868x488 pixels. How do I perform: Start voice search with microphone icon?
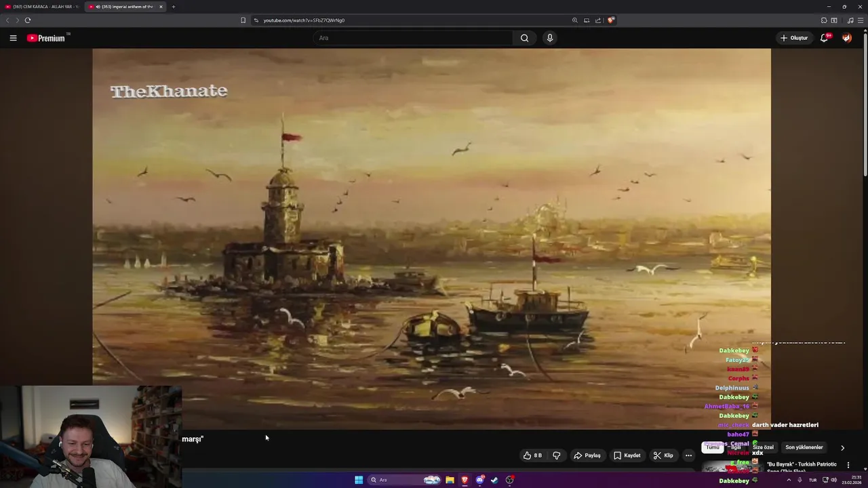click(x=550, y=38)
